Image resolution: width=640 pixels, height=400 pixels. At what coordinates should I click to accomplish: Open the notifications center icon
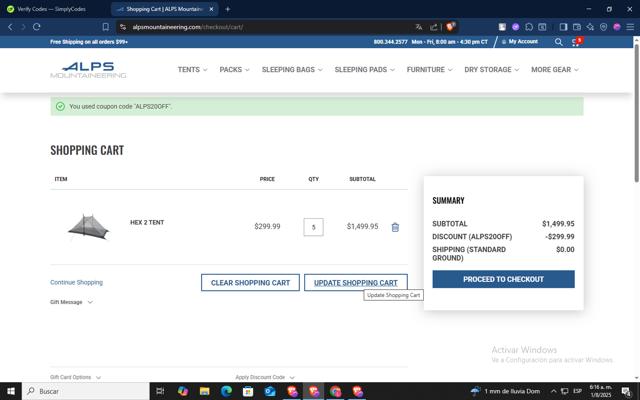626,391
